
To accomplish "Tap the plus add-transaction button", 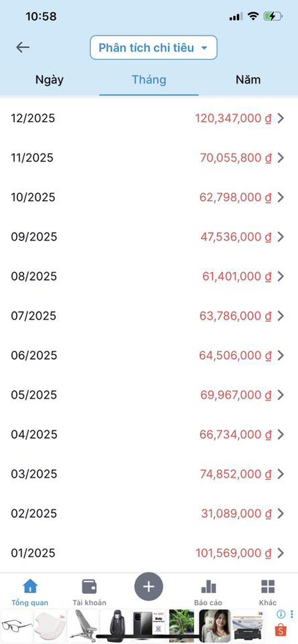I will tap(149, 587).
